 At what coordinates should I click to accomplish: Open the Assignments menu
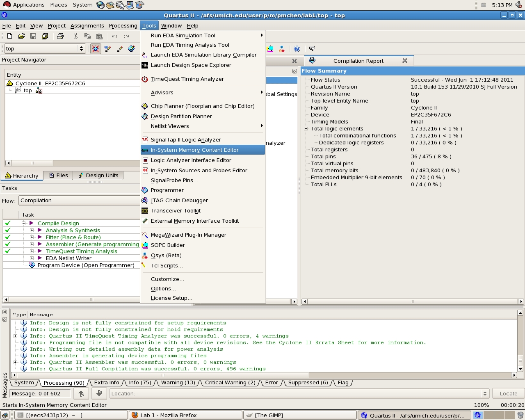coord(87,26)
